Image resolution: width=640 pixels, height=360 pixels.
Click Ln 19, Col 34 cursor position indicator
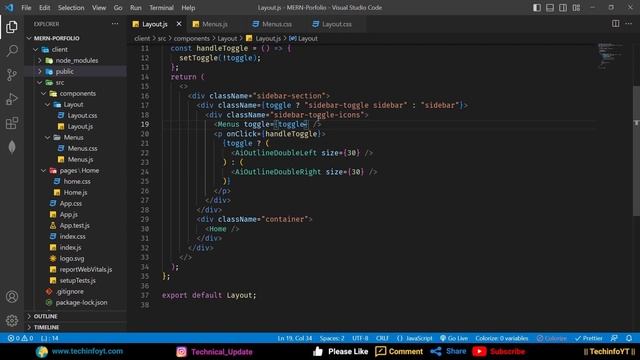pos(295,338)
